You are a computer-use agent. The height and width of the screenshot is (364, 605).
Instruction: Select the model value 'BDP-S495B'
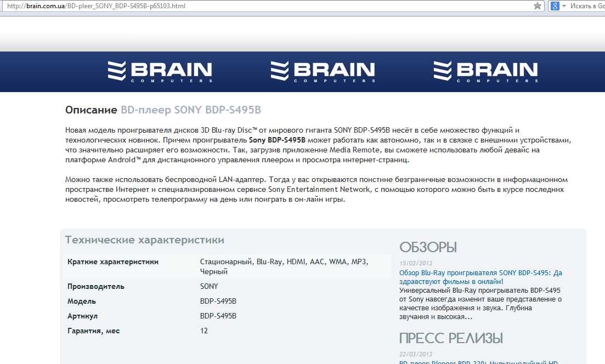click(218, 301)
